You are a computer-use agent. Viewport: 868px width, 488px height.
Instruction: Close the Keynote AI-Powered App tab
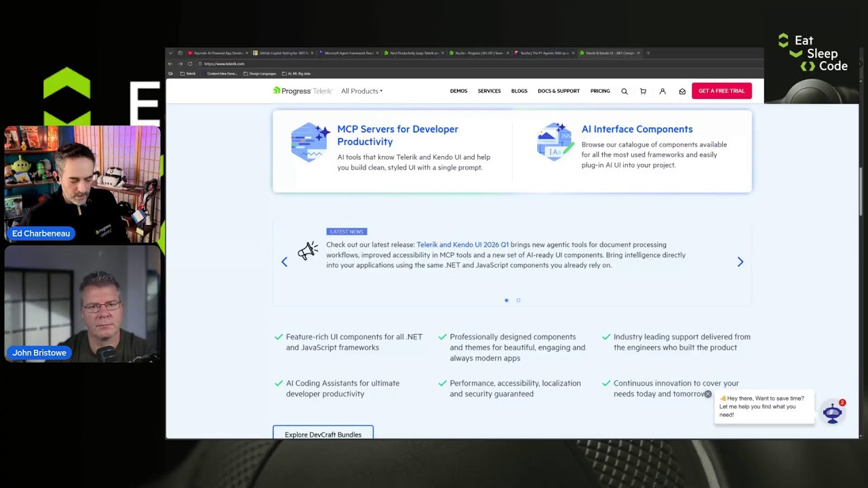pos(247,53)
